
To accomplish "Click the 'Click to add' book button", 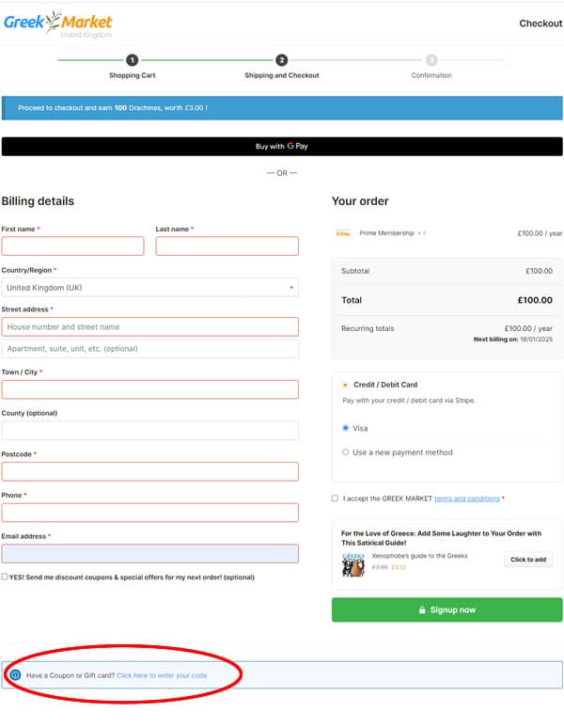I will [x=528, y=560].
